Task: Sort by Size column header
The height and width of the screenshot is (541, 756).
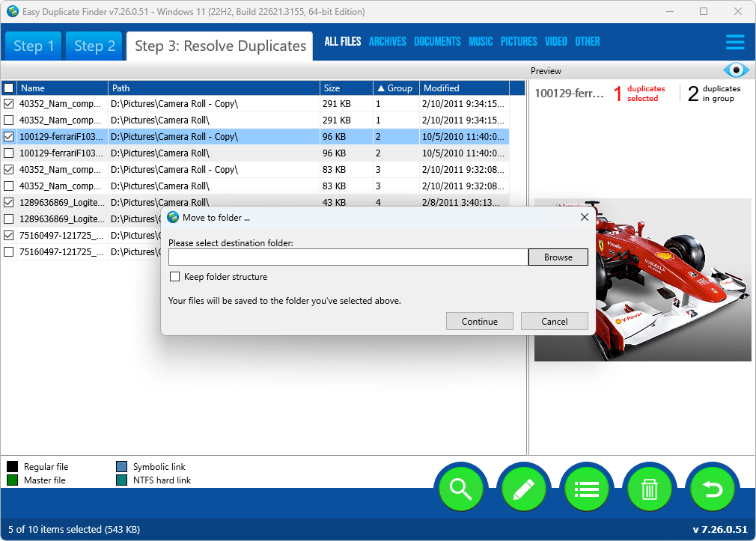Action: point(346,88)
